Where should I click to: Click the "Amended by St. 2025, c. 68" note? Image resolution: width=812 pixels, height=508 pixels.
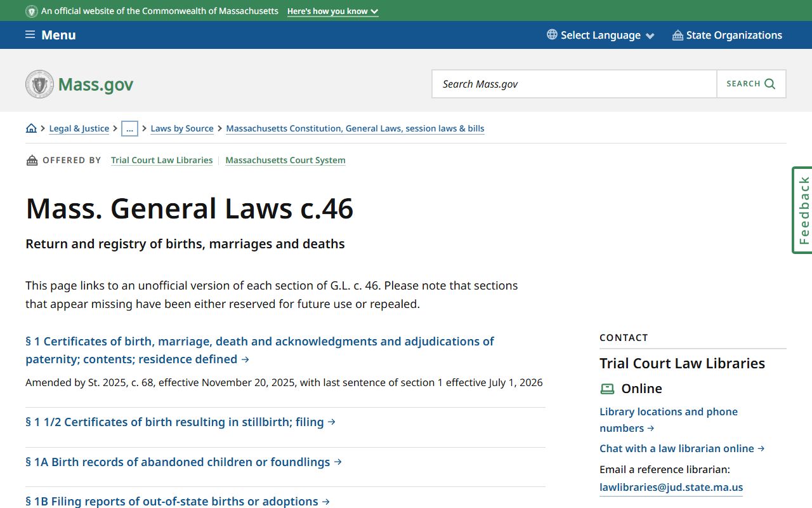point(284,382)
